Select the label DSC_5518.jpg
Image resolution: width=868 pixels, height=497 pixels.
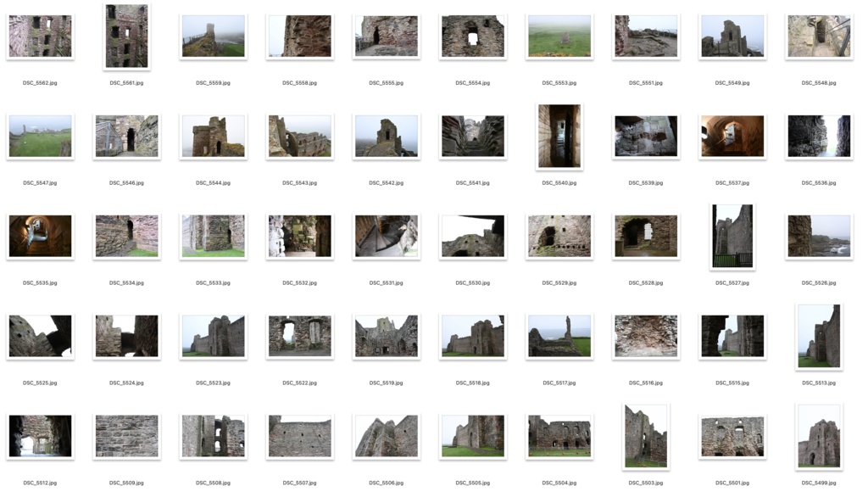473,383
